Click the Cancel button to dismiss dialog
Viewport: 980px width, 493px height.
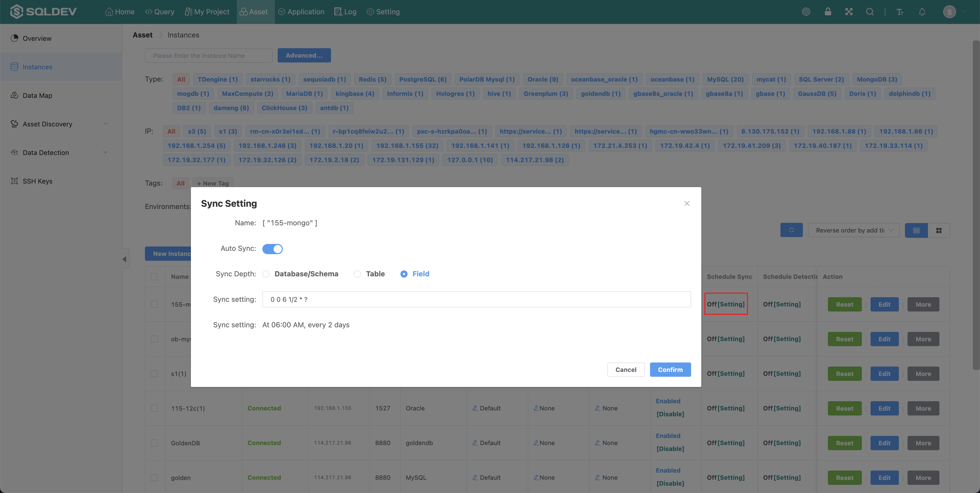pyautogui.click(x=626, y=369)
